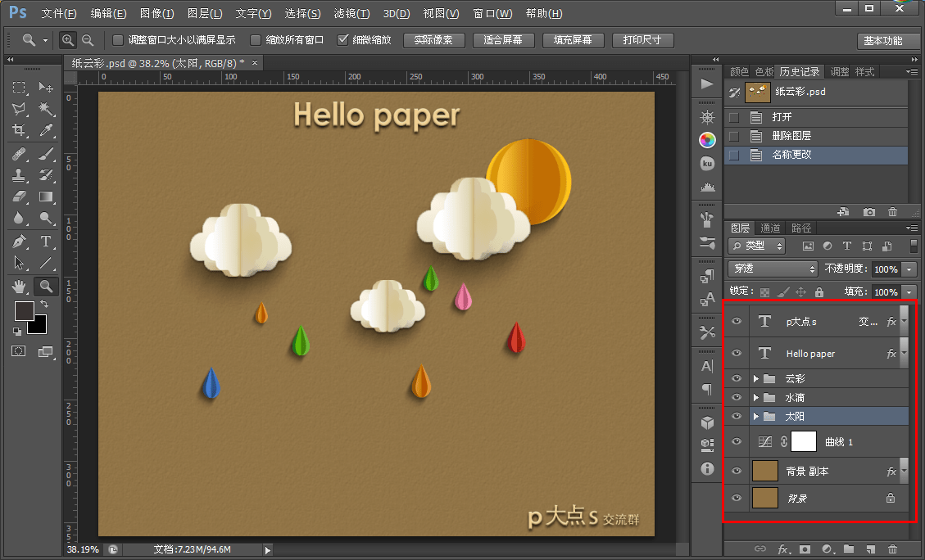Image resolution: width=925 pixels, height=560 pixels.
Task: Open the opacity 不透明度 dropdown arrow
Action: (909, 269)
